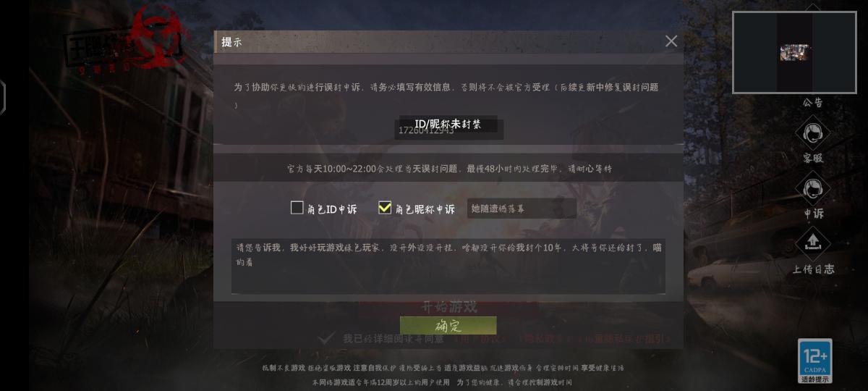The image size is (868, 391).
Task: Tap the 上传日志 upload log icon
Action: click(x=812, y=244)
